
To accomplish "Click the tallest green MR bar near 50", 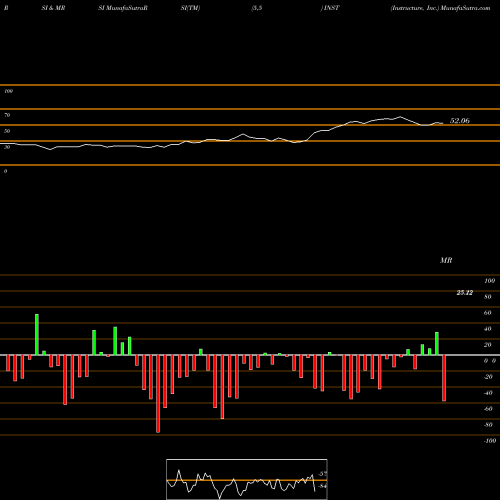I will (x=37, y=335).
